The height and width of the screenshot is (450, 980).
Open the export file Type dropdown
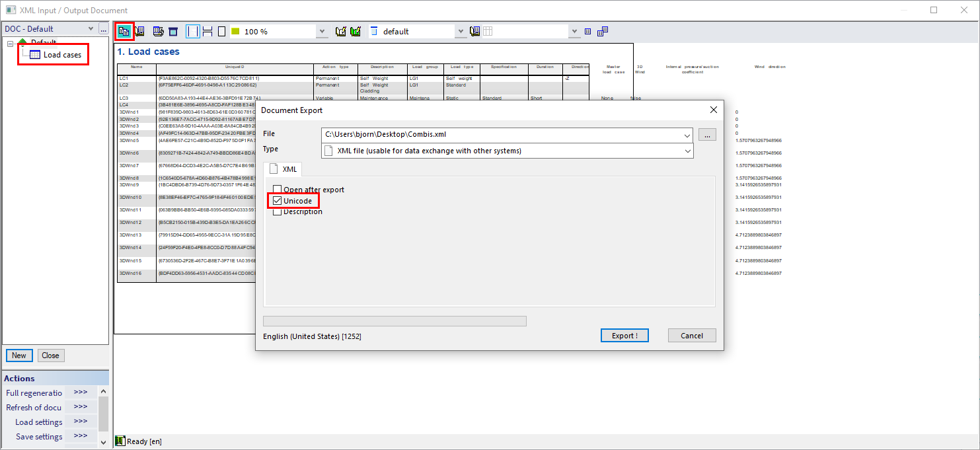(688, 151)
